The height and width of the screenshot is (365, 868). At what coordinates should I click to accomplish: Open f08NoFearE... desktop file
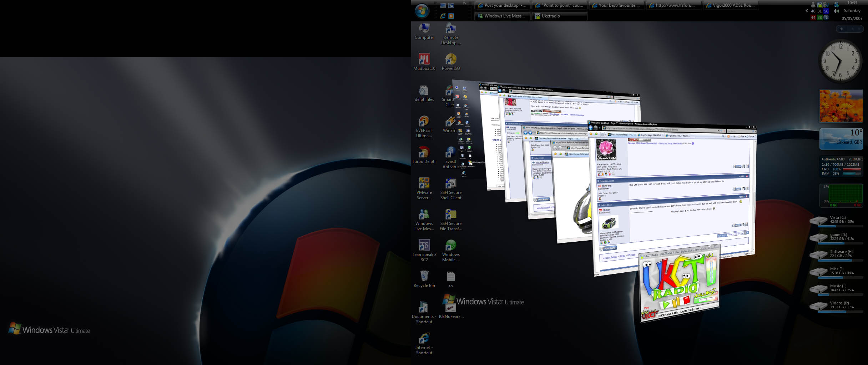click(451, 311)
